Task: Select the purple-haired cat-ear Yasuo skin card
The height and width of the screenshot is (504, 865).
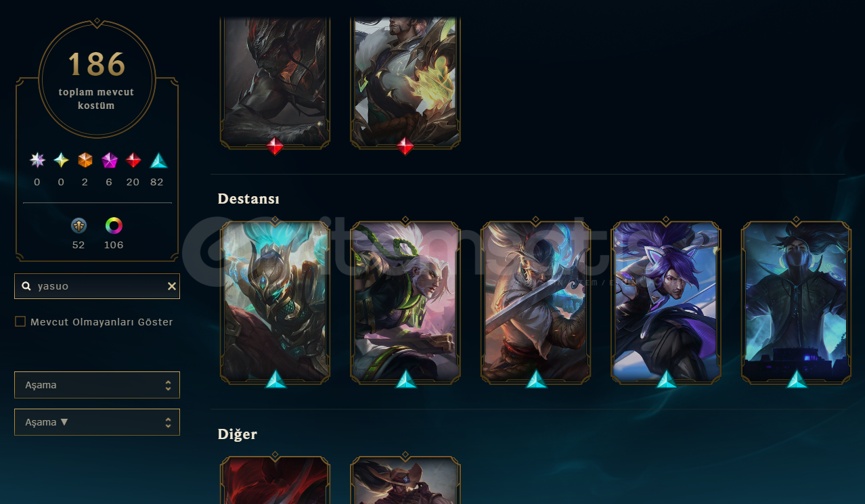Action: coord(666,302)
